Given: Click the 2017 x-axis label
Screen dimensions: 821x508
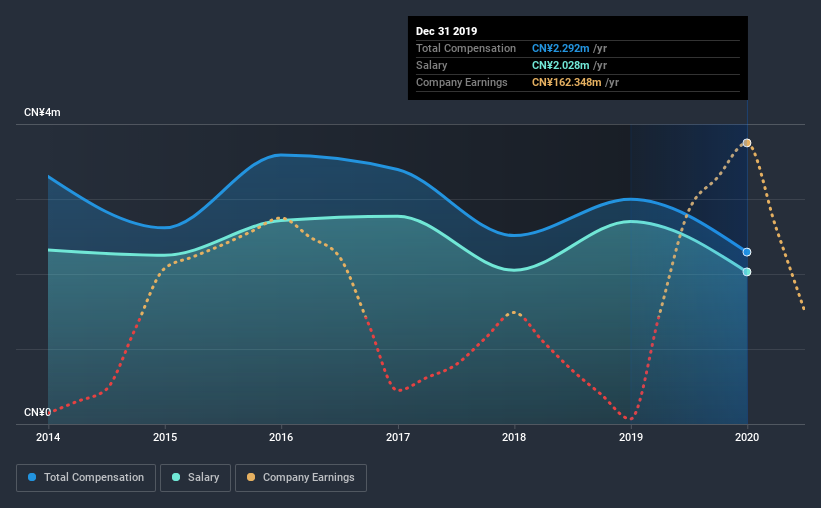Looking at the screenshot, I should (398, 437).
